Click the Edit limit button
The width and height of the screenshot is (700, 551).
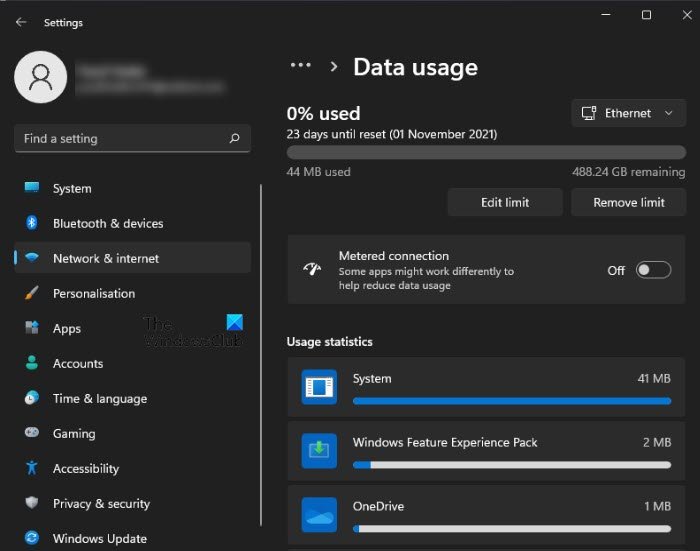click(x=505, y=202)
